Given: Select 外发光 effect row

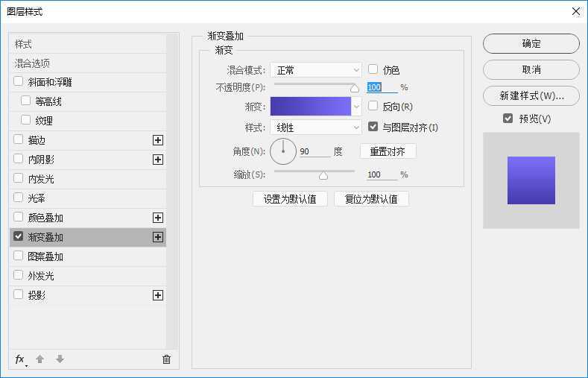Looking at the screenshot, I should click(x=88, y=277).
